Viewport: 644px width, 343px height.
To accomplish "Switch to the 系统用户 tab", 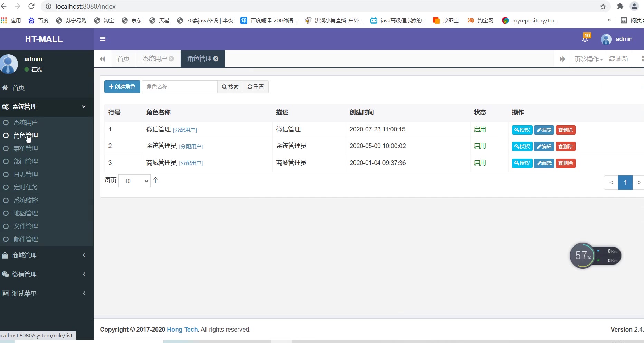I will [155, 59].
